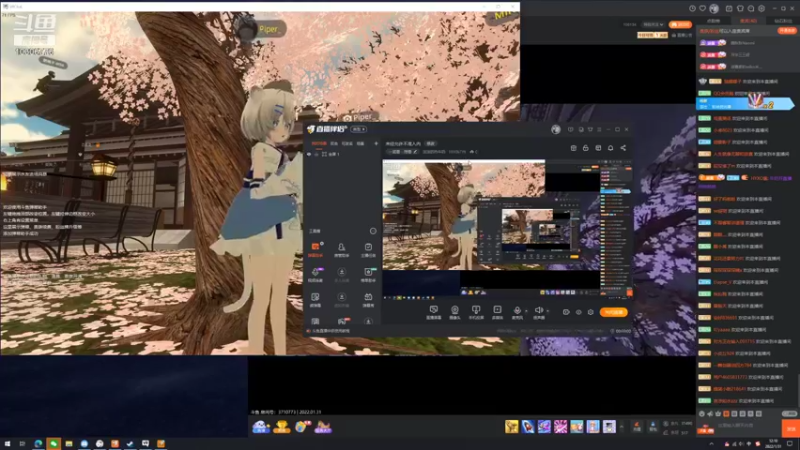Screen dimensions: 800x450
Task: Open WeChat from the Windows taskbar
Action: pyautogui.click(x=54, y=444)
